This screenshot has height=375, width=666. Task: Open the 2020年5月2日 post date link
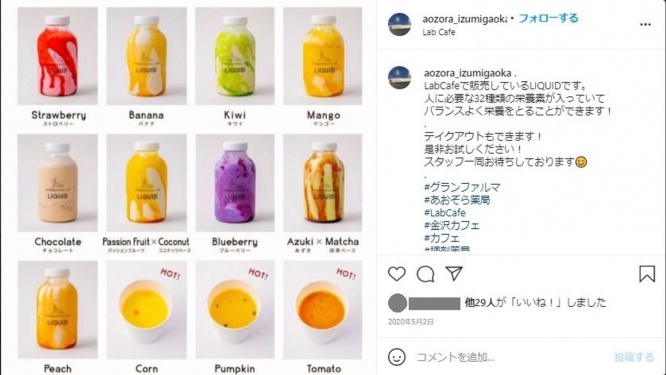pyautogui.click(x=411, y=322)
